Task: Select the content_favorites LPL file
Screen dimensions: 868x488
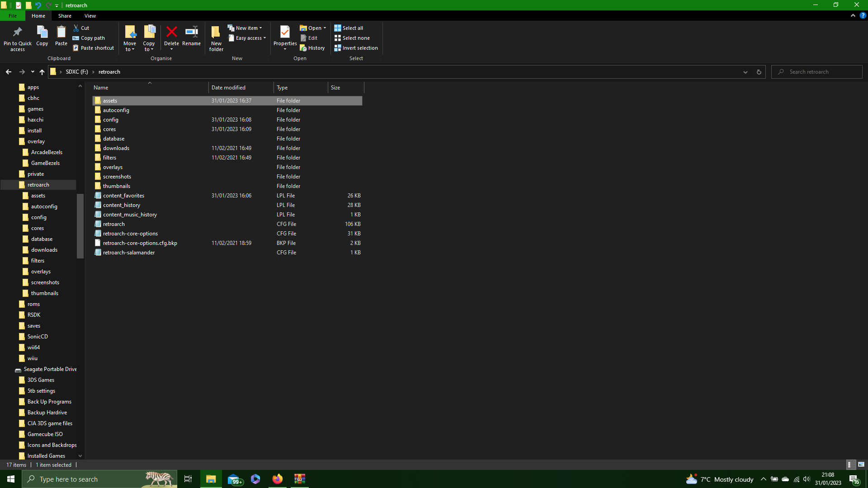Action: pos(227,196)
